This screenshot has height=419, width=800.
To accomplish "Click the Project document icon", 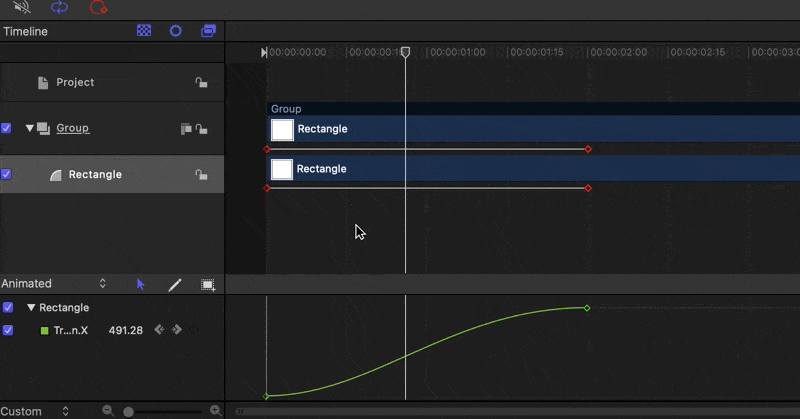I will [43, 83].
